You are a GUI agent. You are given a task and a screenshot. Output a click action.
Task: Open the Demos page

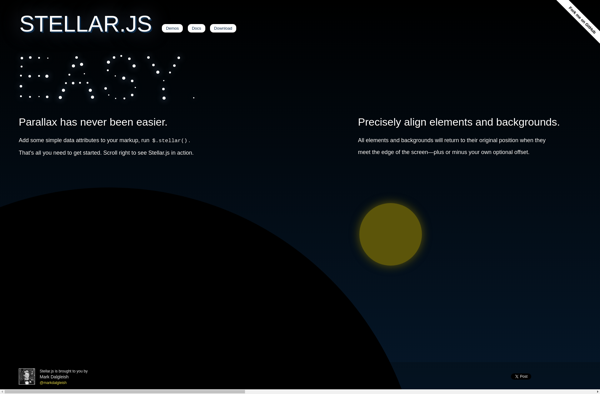coord(172,28)
